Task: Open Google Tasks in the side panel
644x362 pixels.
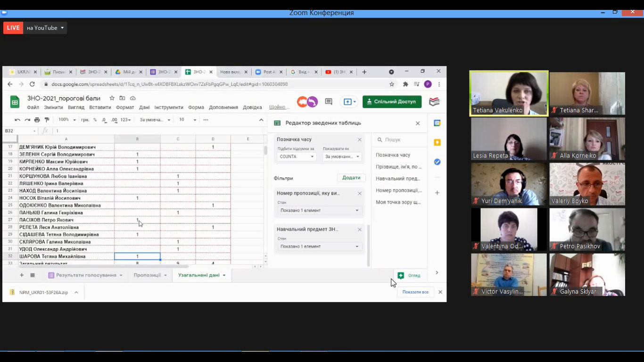Action: (x=437, y=162)
